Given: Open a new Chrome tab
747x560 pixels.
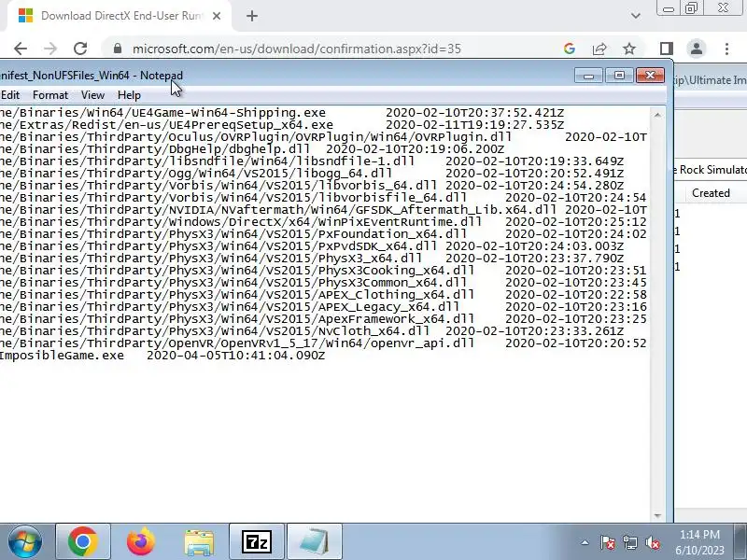Looking at the screenshot, I should 252,16.
